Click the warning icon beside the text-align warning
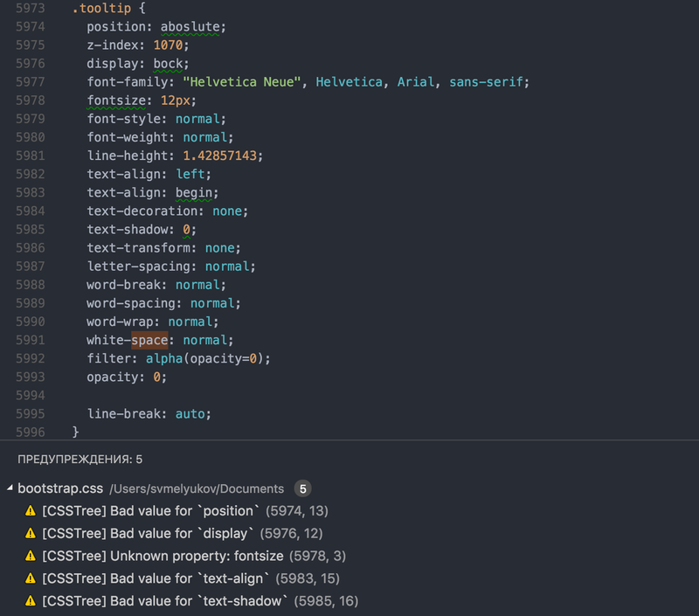699x616 pixels. pyautogui.click(x=31, y=578)
